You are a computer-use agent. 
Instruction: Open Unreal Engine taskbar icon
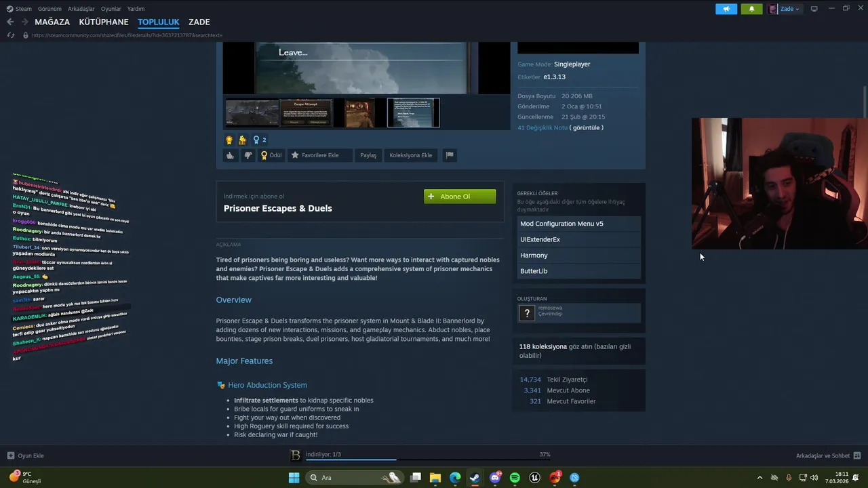(534, 477)
